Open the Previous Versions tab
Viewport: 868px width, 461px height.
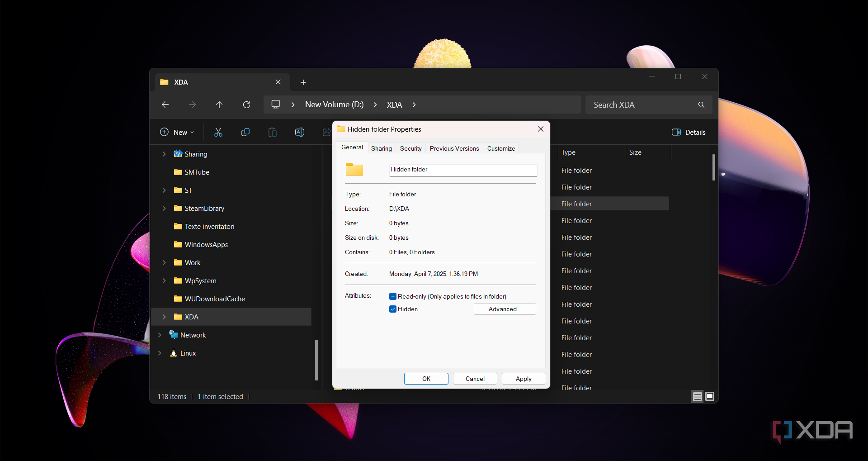coord(454,148)
